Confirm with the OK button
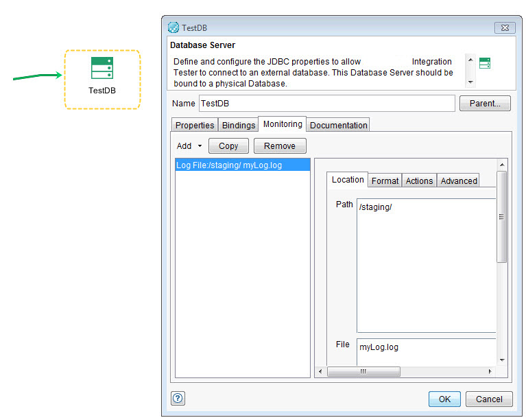This screenshot has height=420, width=526. click(444, 399)
